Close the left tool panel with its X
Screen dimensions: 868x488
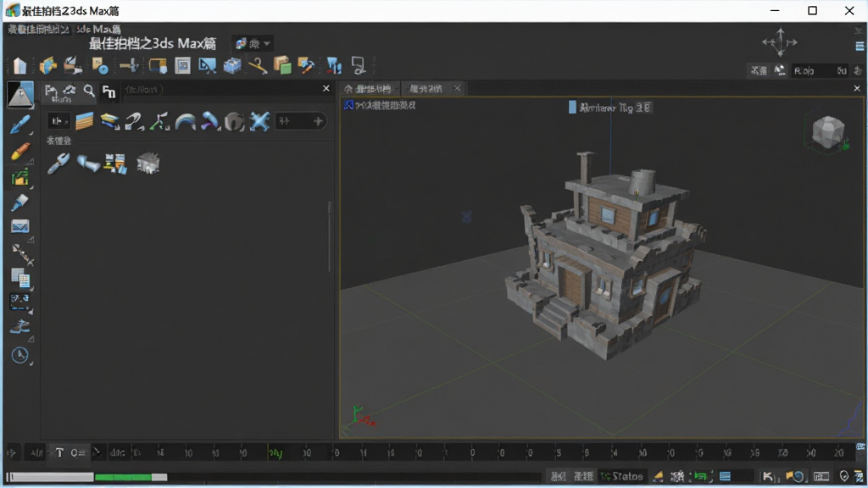pos(326,88)
